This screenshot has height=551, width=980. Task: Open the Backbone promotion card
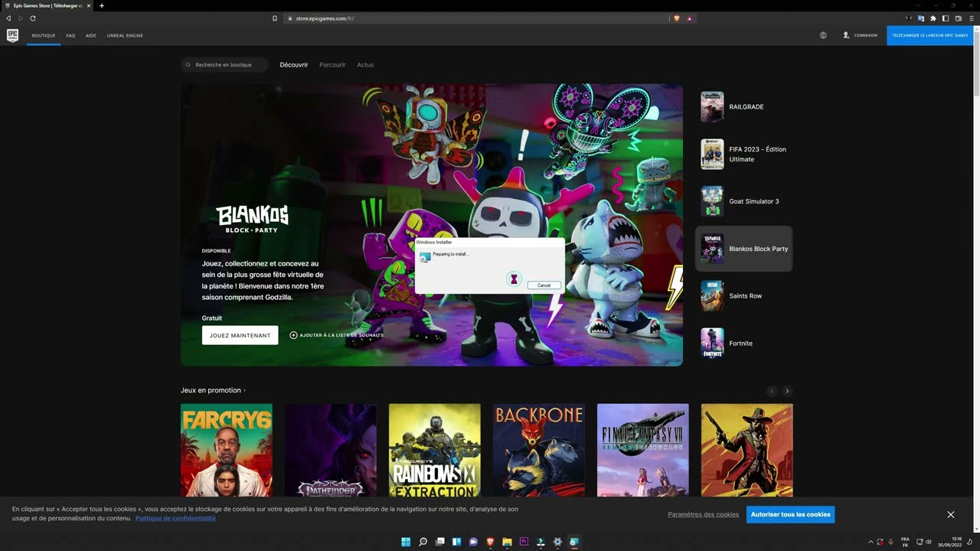[539, 450]
